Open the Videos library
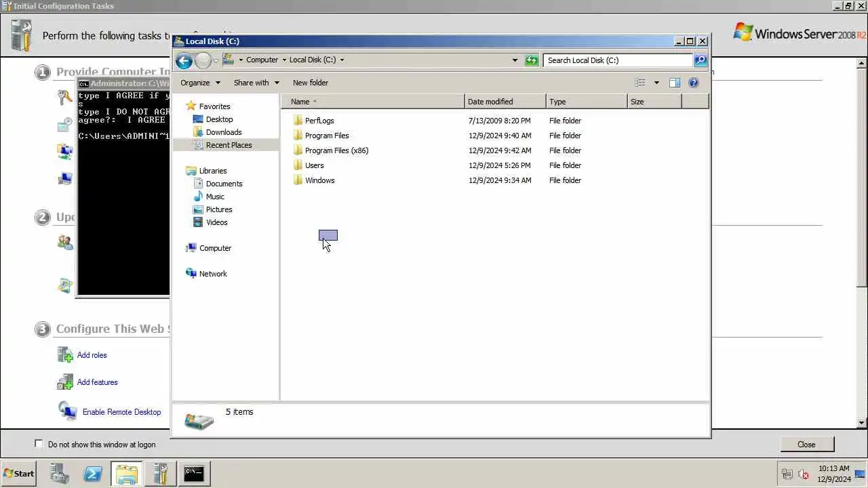Viewport: 868px width, 488px height. [216, 222]
